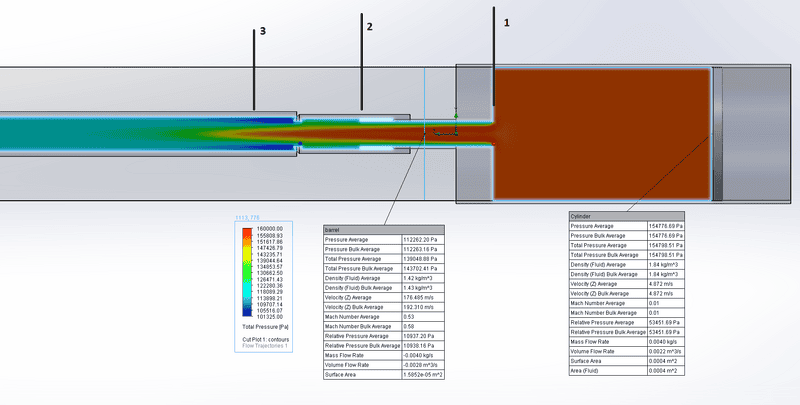The image size is (800, 405).
Task: Click the red high-pressure cylinder chamber region
Action: (600, 130)
